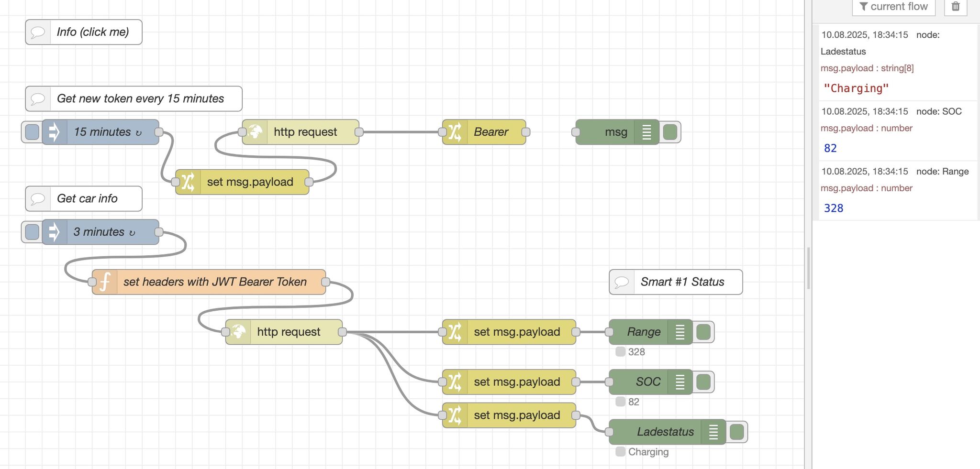Screen dimensions: 980x469
Task: Click the globe icon on the upper http request node
Action: pos(255,132)
